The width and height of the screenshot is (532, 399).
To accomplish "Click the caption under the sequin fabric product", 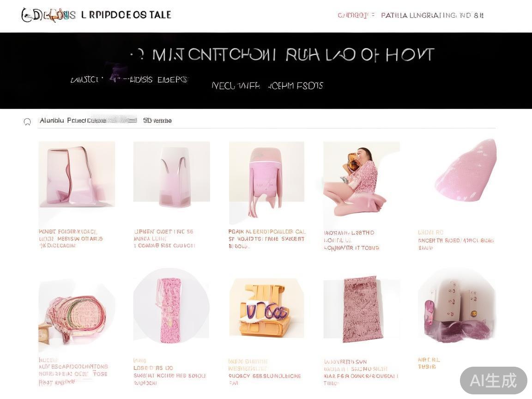I will pos(361,372).
